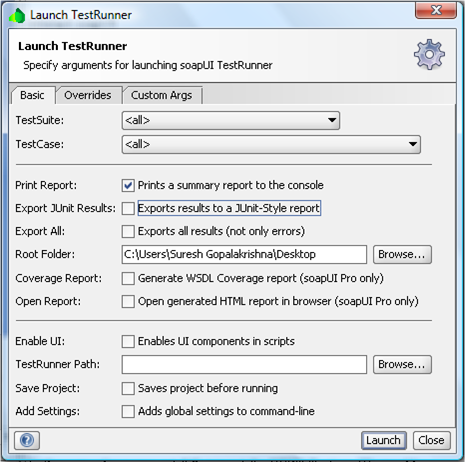Click the empty TestRunner Path field
466x463 pixels.
(x=244, y=364)
